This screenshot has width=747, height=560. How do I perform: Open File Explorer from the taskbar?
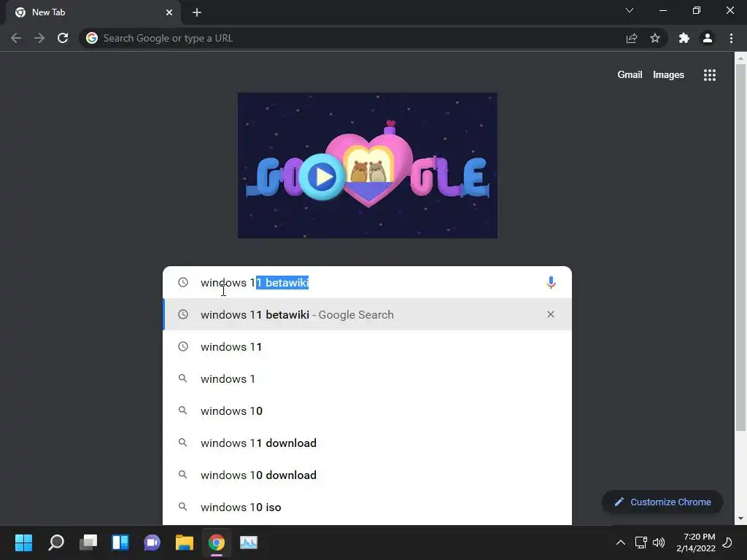(185, 542)
